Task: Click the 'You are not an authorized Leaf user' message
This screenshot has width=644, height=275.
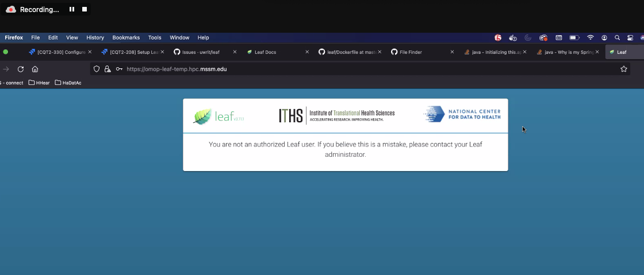Action: coord(346,149)
